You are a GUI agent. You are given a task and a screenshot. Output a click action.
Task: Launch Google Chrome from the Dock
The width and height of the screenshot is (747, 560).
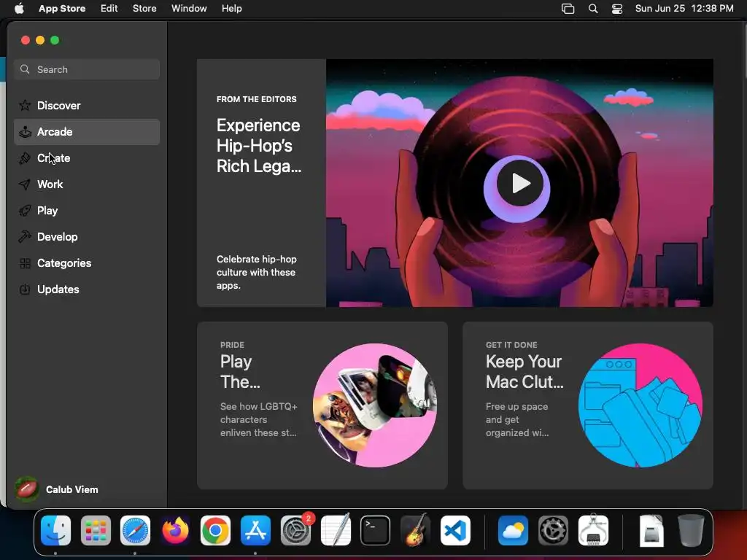215,530
